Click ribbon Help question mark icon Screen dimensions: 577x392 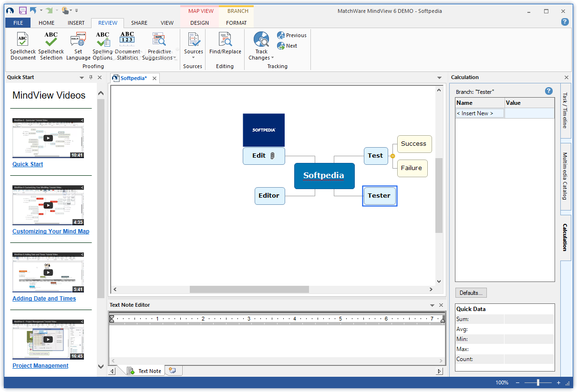click(x=565, y=21)
